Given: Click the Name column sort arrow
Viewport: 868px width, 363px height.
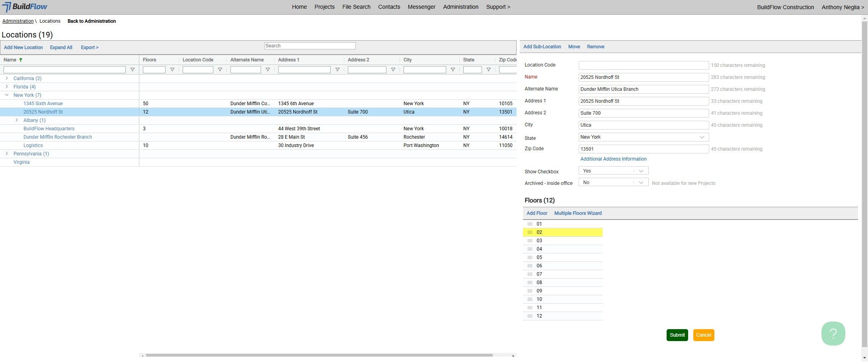Looking at the screenshot, I should coord(21,60).
